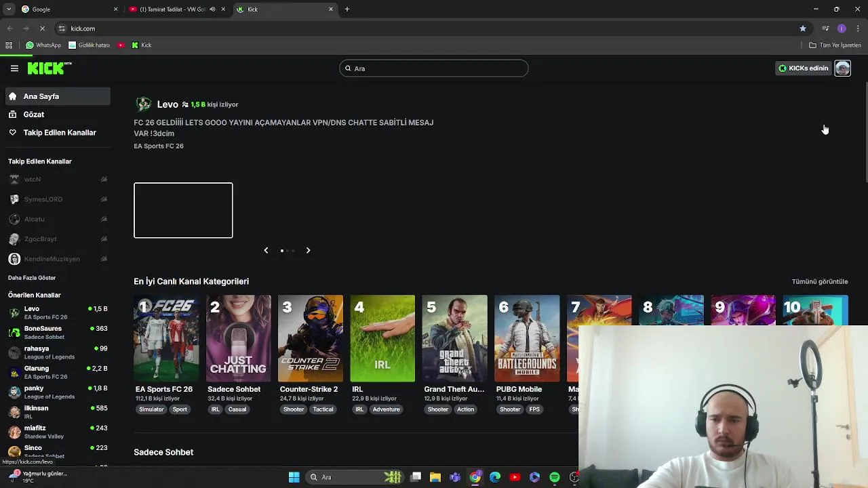This screenshot has width=868, height=488.
Task: Open the WhatsApp bookmark
Action: click(x=43, y=45)
